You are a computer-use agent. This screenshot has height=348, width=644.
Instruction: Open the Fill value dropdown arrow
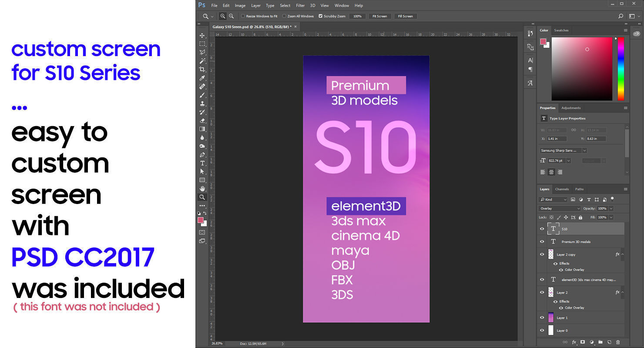611,217
